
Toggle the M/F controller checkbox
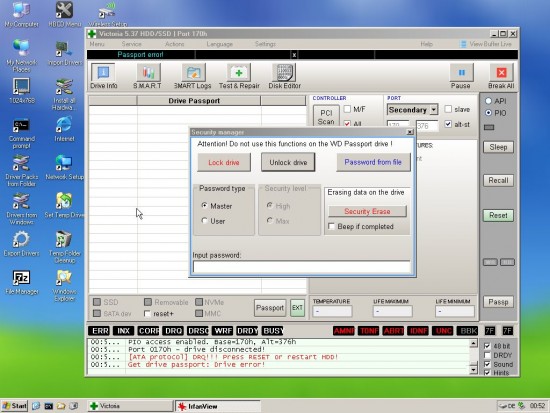[347, 109]
